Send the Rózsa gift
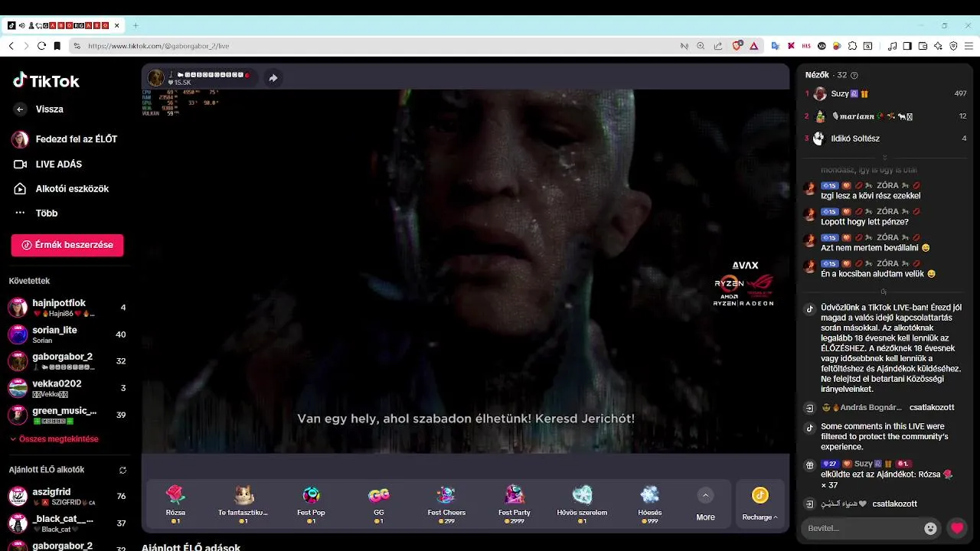The width and height of the screenshot is (980, 551). (175, 504)
